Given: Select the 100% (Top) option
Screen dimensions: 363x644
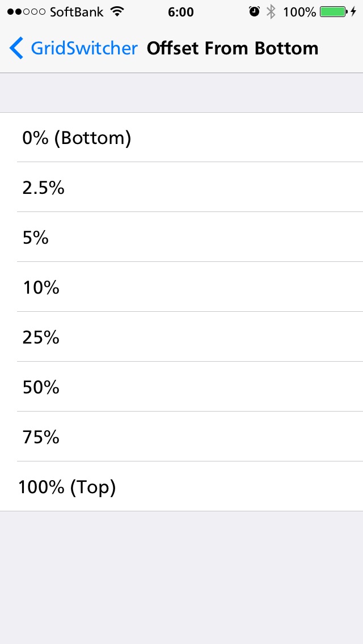Looking at the screenshot, I should tap(181, 486).
